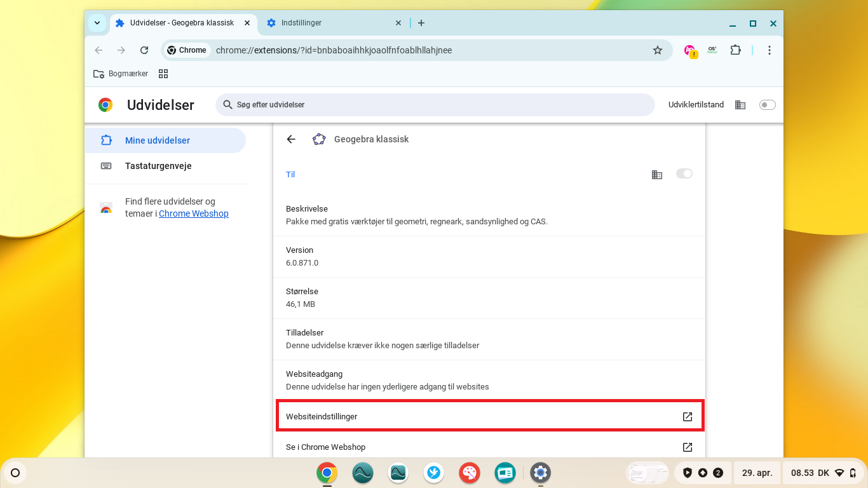Open the date and calendar panel in the shelf
The height and width of the screenshot is (488, 868).
point(757,473)
